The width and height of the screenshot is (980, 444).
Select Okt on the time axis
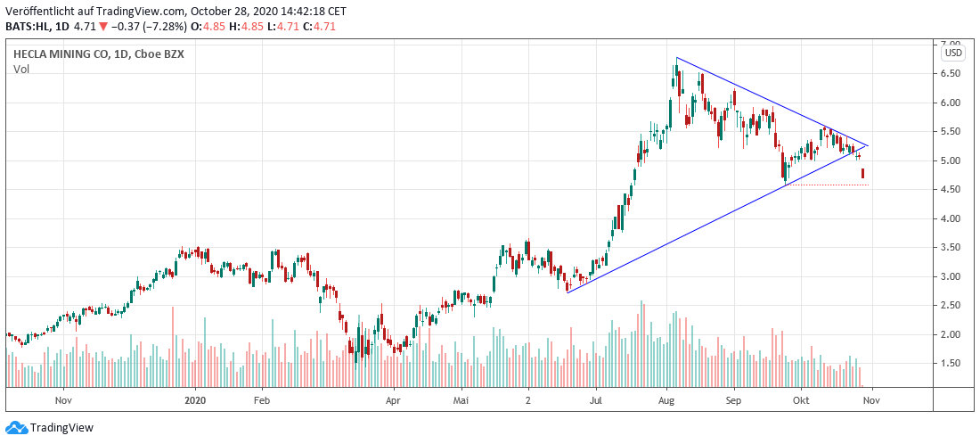pos(803,401)
